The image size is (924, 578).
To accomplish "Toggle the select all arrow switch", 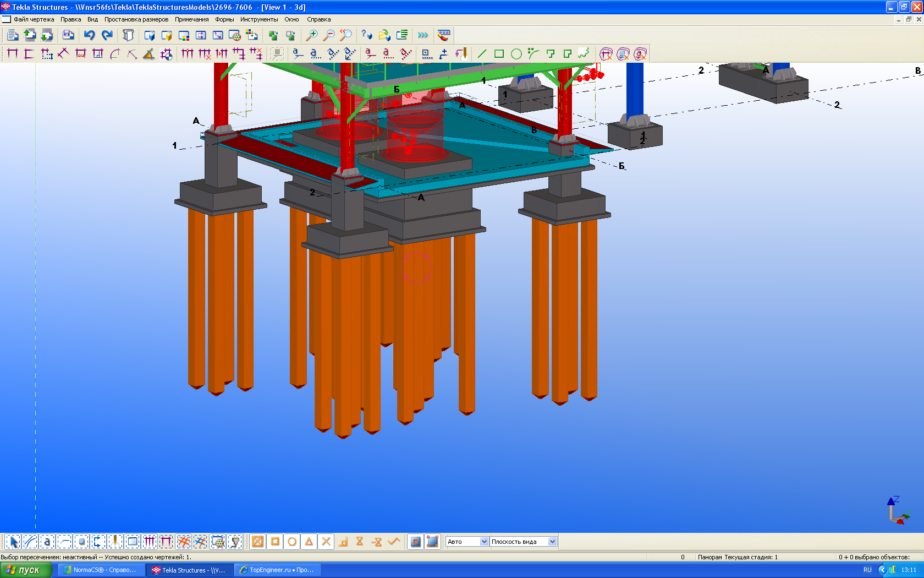I will (x=13, y=542).
